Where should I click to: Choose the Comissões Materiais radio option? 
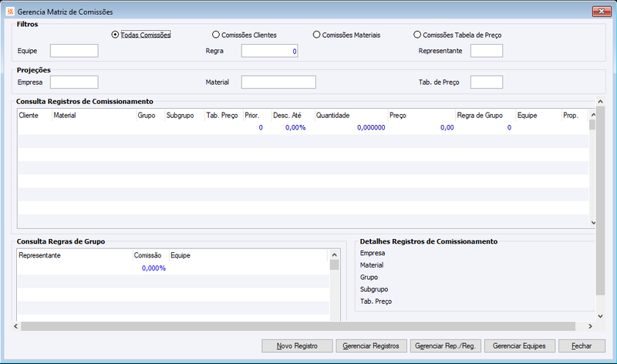click(346, 35)
